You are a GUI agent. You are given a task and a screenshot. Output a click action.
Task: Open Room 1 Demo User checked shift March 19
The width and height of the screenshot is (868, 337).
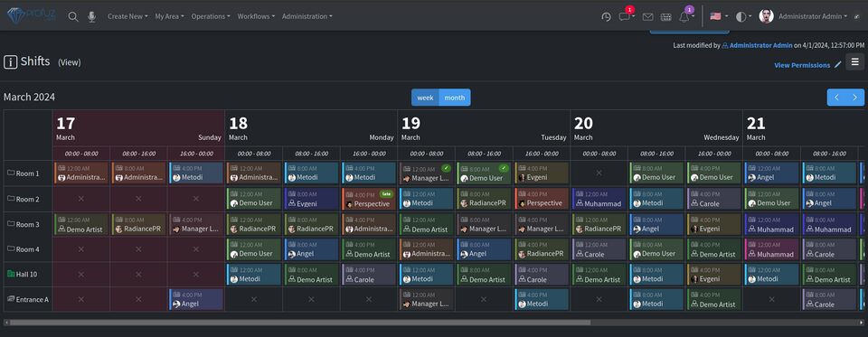(x=485, y=173)
